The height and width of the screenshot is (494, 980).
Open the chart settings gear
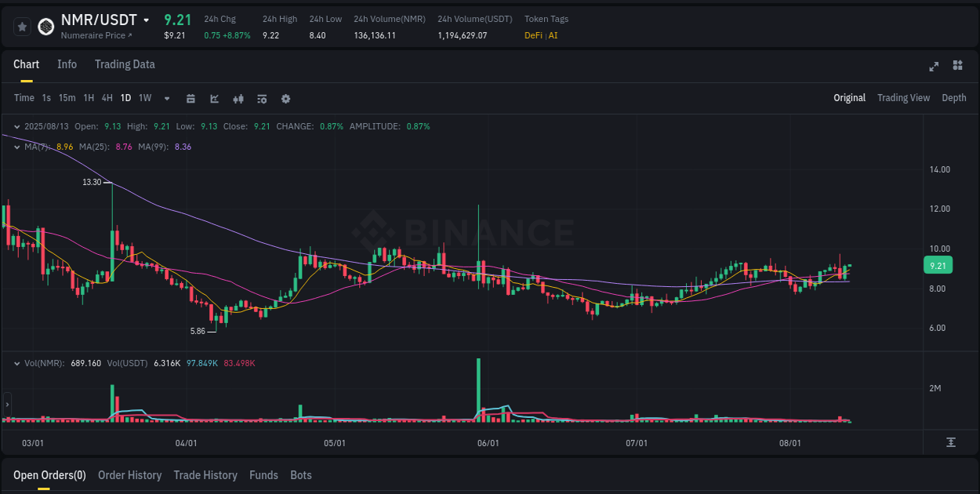pos(285,99)
